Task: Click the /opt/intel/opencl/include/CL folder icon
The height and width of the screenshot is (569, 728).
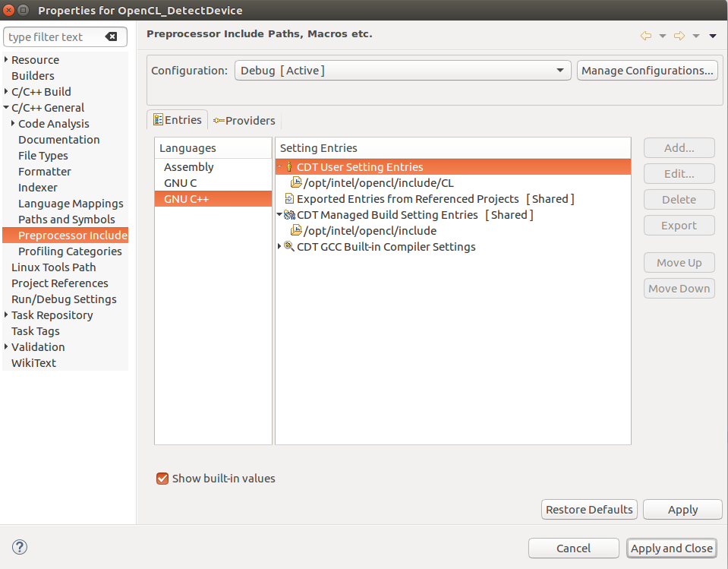Action: tap(296, 183)
